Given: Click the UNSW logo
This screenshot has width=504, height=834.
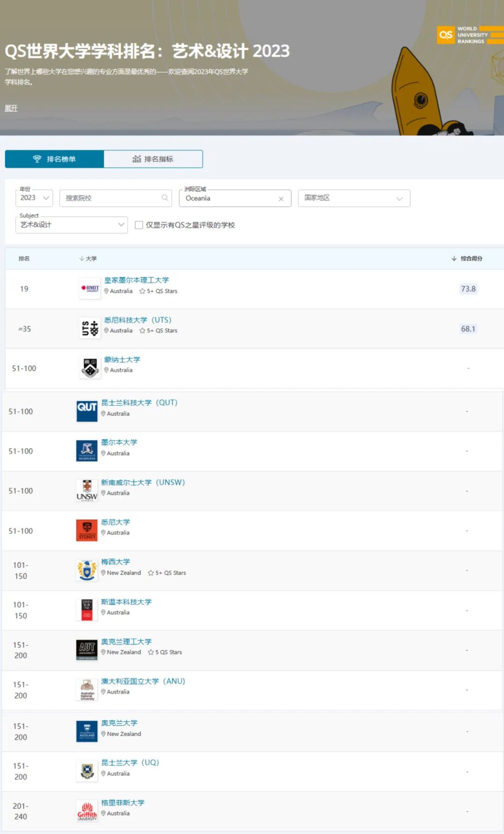Looking at the screenshot, I should (87, 491).
